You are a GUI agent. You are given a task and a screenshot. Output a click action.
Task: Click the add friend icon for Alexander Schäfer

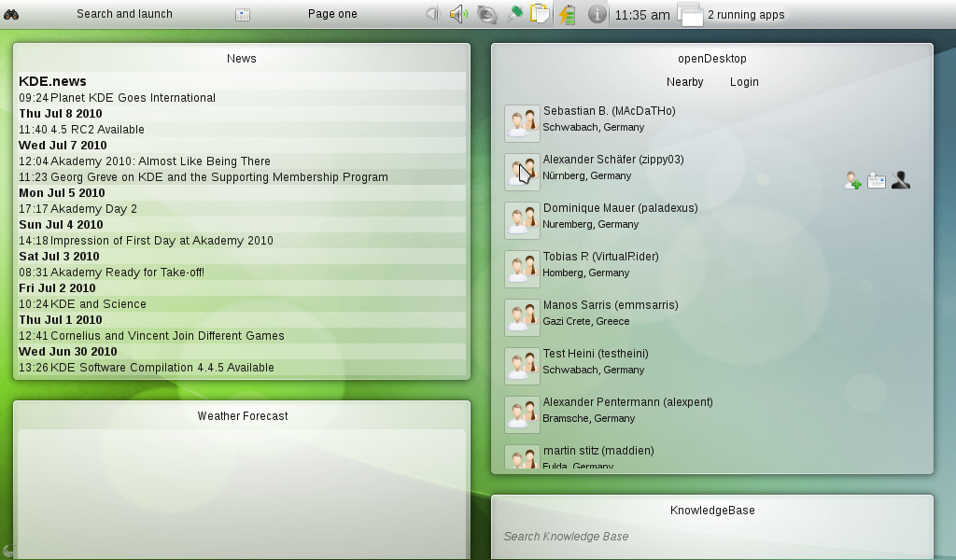click(x=852, y=181)
